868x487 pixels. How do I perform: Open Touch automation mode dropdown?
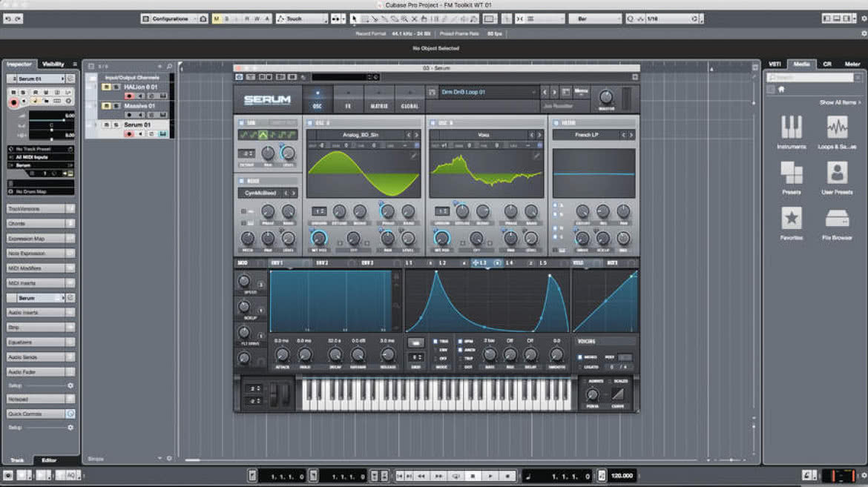pyautogui.click(x=302, y=19)
